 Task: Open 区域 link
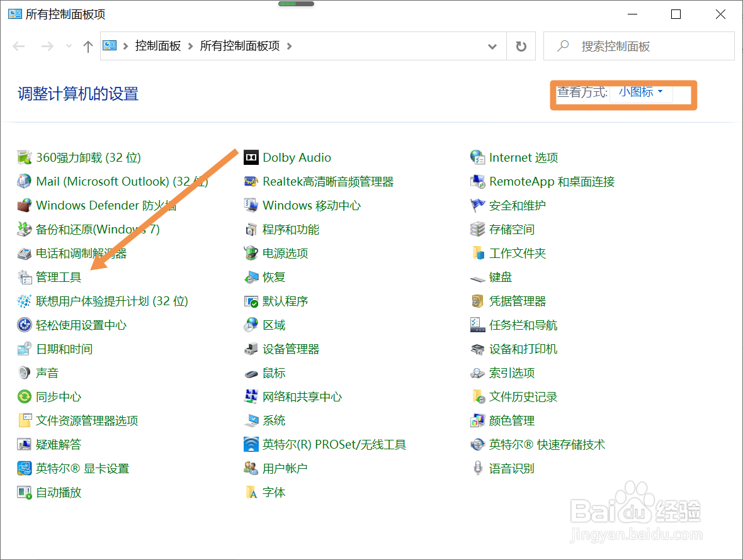tap(274, 325)
